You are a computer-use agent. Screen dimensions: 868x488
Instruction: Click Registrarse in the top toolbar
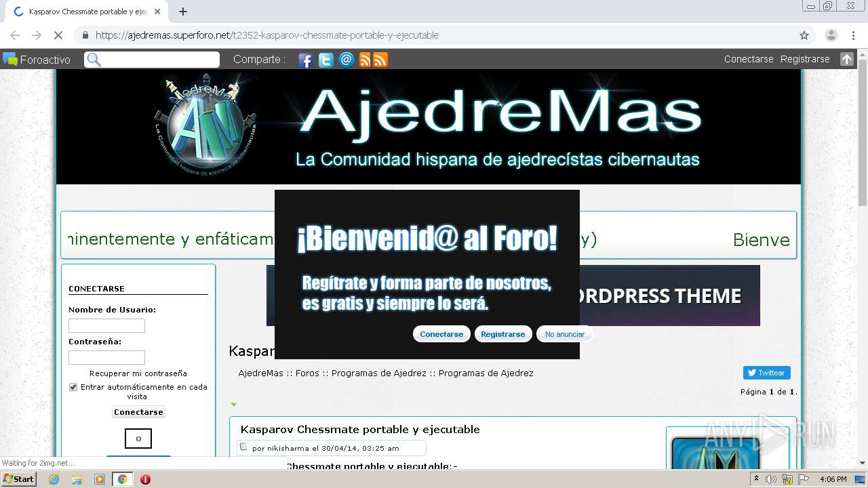[x=805, y=59]
